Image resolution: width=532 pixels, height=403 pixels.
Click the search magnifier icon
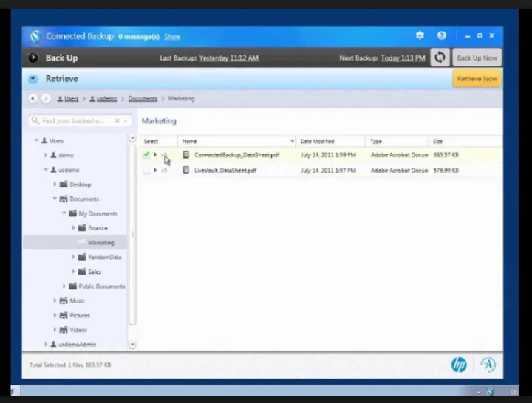[x=35, y=120]
